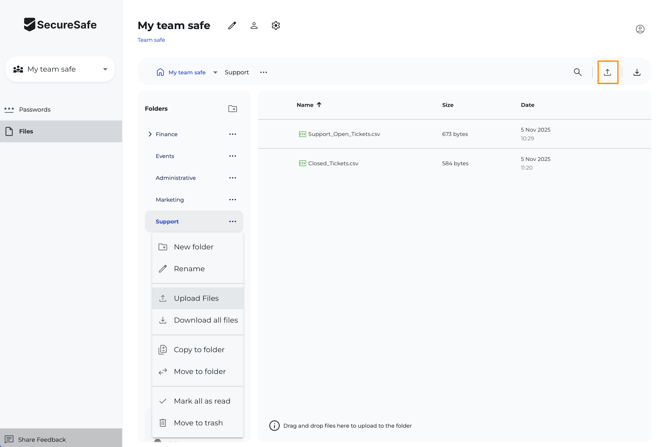Click Share Feedback button

(x=42, y=439)
